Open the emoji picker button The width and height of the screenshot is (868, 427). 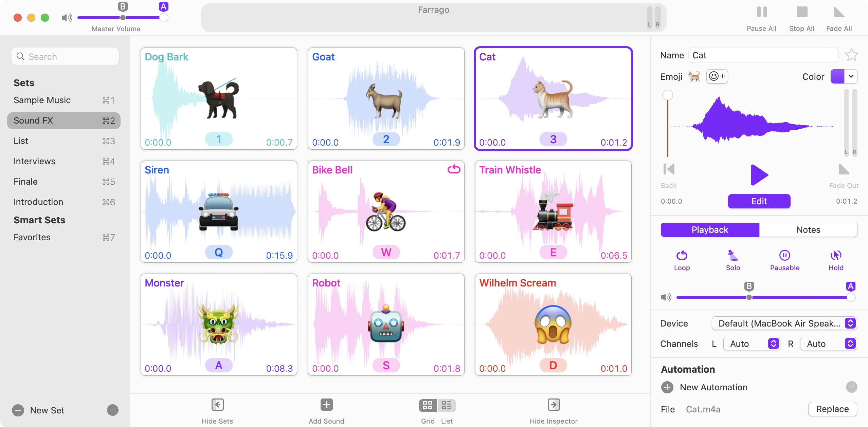717,76
